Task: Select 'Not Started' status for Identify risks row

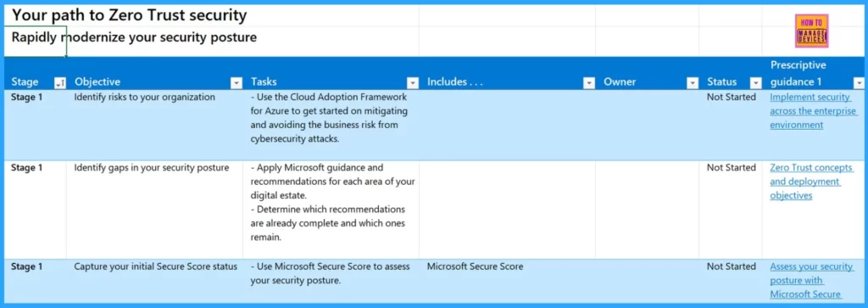Action: [731, 126]
